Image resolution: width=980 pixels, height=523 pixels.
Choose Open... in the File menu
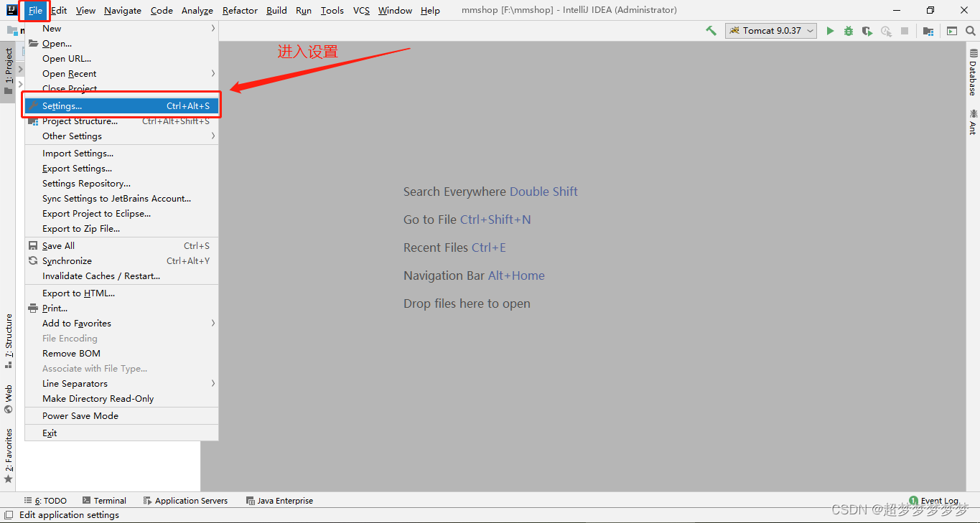click(121, 44)
